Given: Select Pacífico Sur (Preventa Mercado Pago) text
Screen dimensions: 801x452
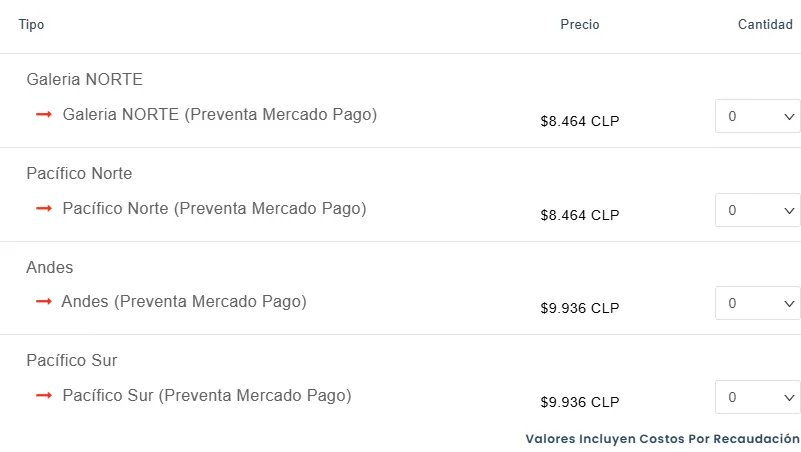Looking at the screenshot, I should click(x=207, y=395).
